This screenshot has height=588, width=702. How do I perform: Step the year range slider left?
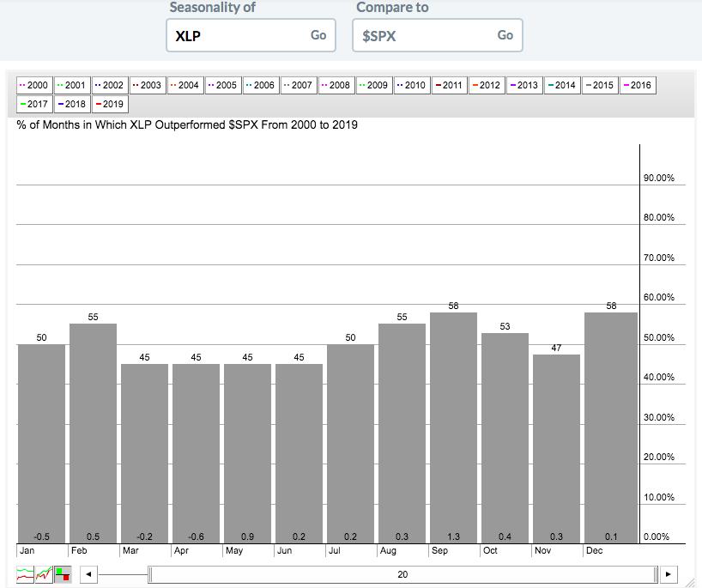pyautogui.click(x=88, y=574)
